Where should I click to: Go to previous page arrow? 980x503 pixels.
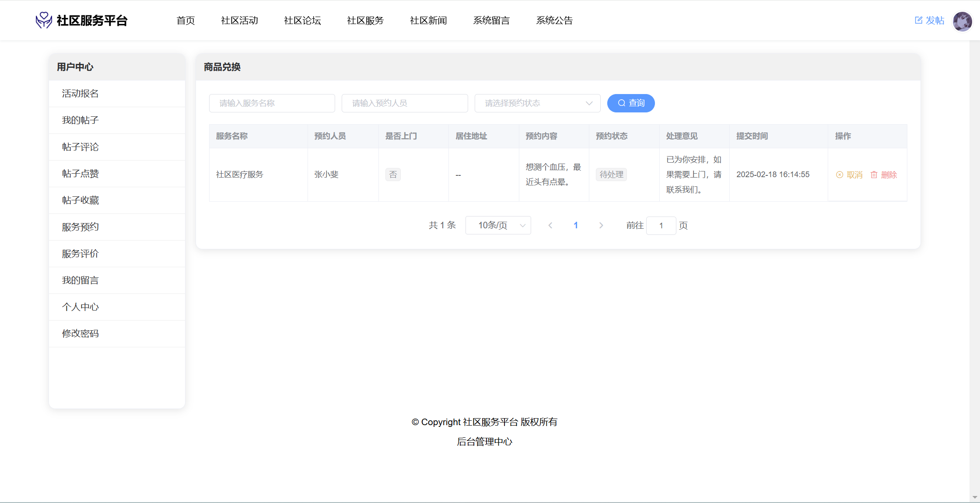[550, 225]
